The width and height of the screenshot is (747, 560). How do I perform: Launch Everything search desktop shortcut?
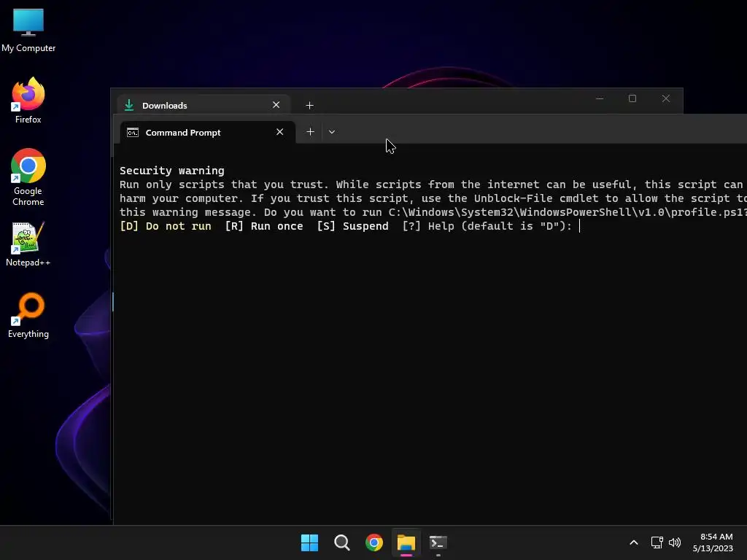point(28,315)
